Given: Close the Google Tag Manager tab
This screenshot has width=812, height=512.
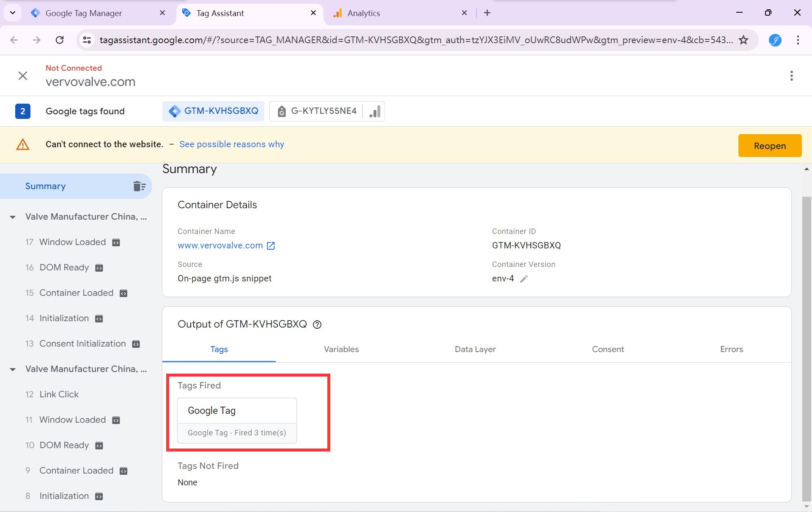Looking at the screenshot, I should point(162,13).
